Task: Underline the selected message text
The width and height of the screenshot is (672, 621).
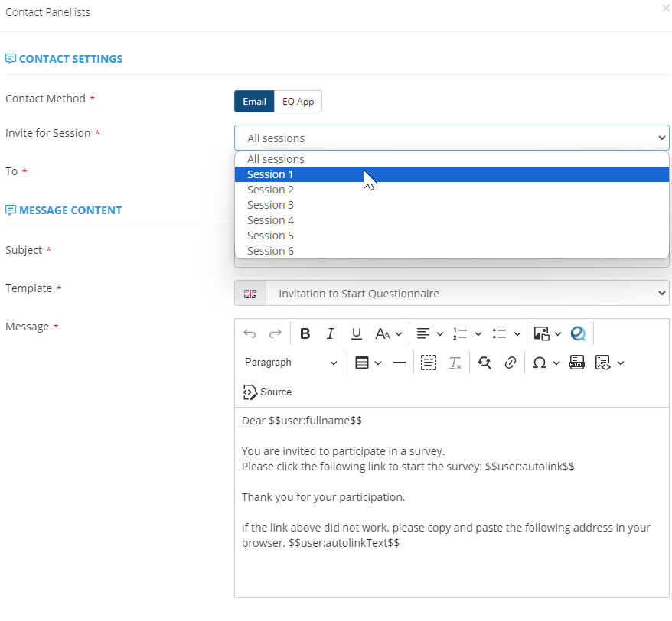Action: [356, 333]
